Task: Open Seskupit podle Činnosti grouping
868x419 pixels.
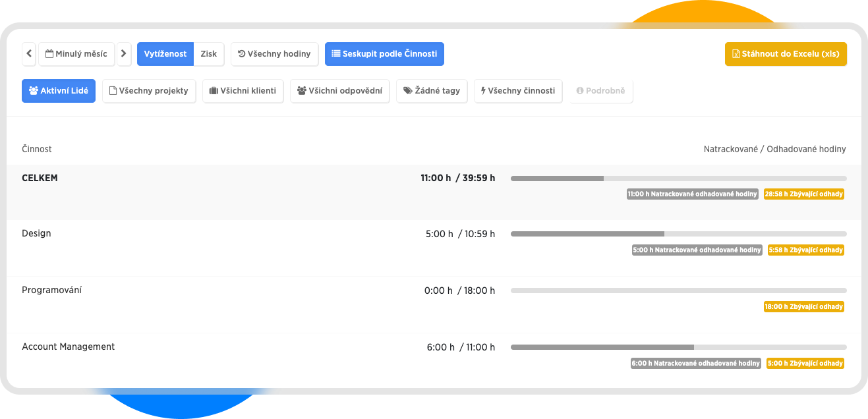Action: 384,54
